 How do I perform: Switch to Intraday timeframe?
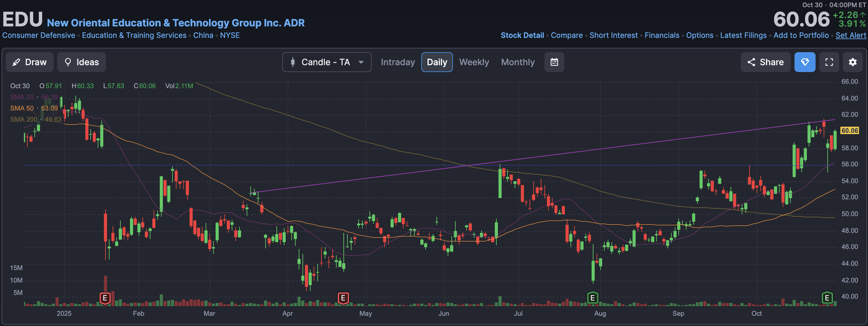click(398, 62)
